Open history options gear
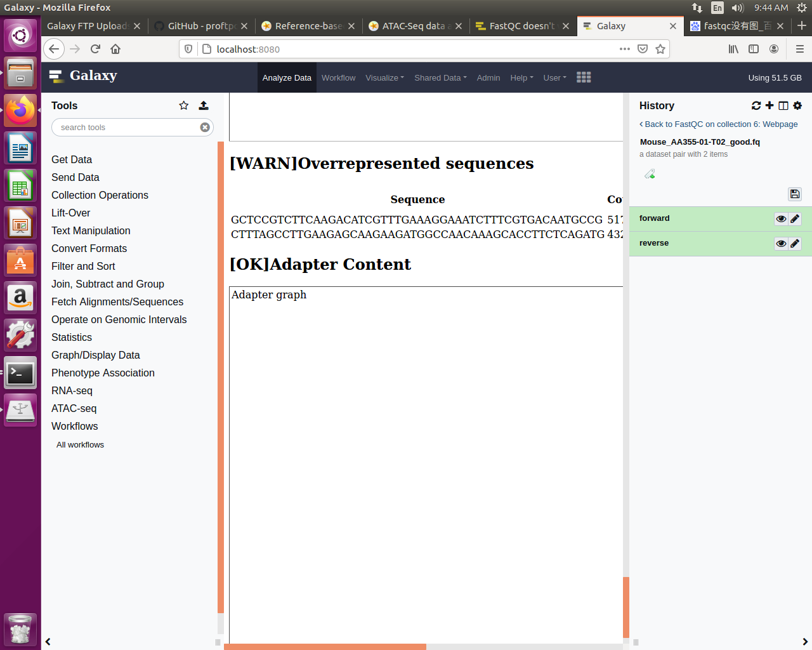The height and width of the screenshot is (650, 812). [x=797, y=105]
